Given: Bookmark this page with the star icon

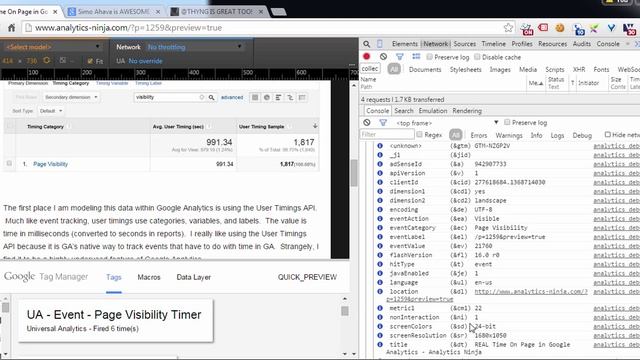Looking at the screenshot, I should [508, 28].
